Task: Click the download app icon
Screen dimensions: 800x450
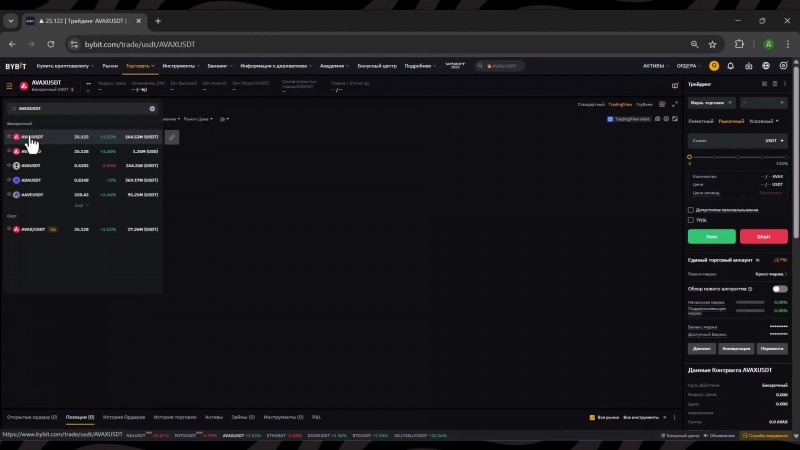Action: pyautogui.click(x=748, y=66)
